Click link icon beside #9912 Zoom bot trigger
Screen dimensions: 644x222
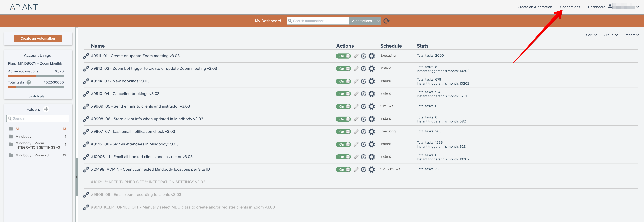[86, 69]
